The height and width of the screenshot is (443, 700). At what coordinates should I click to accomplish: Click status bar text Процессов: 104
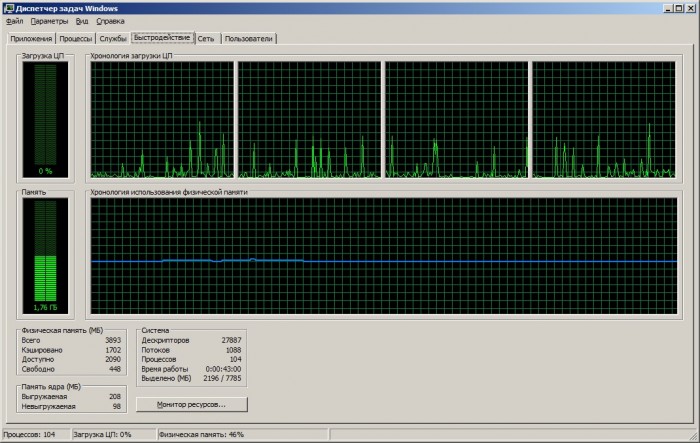(29, 435)
